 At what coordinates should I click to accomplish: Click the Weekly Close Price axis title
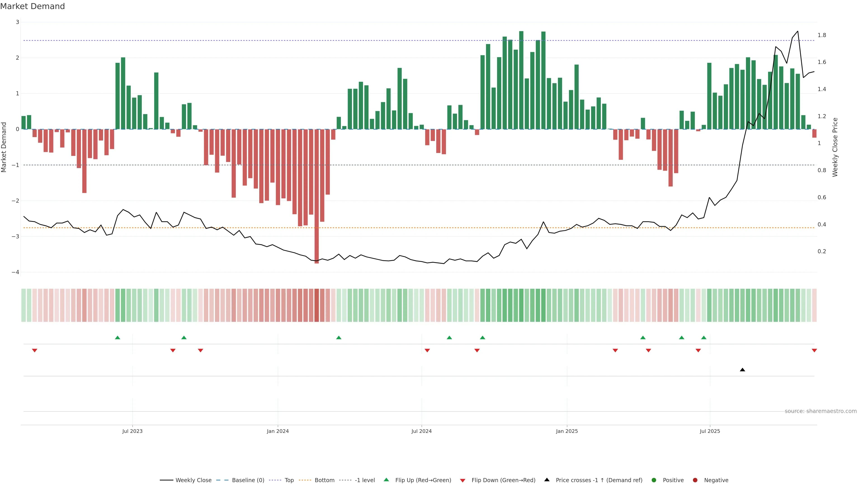pos(835,147)
